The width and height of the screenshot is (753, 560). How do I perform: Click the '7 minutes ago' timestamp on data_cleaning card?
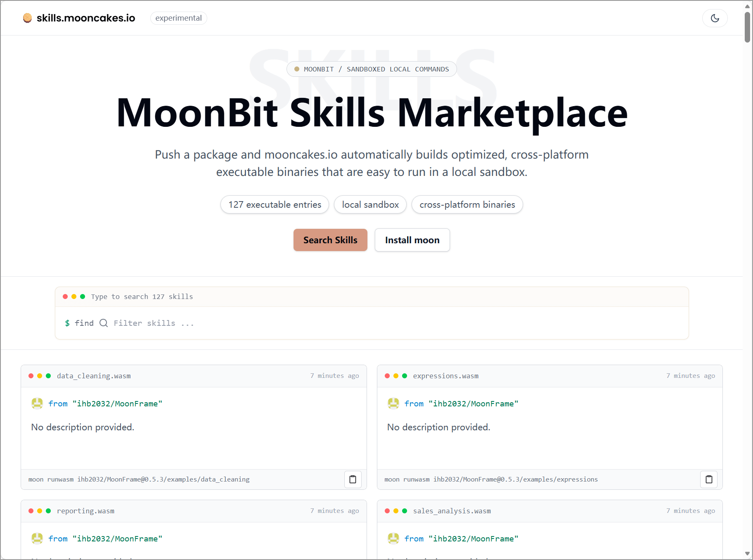334,376
